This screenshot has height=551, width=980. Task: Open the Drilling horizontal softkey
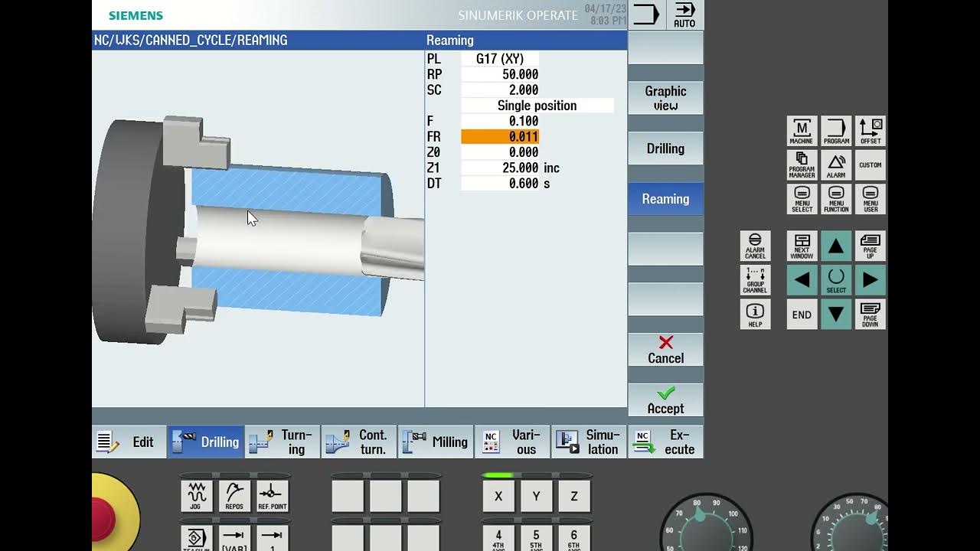[x=206, y=442]
